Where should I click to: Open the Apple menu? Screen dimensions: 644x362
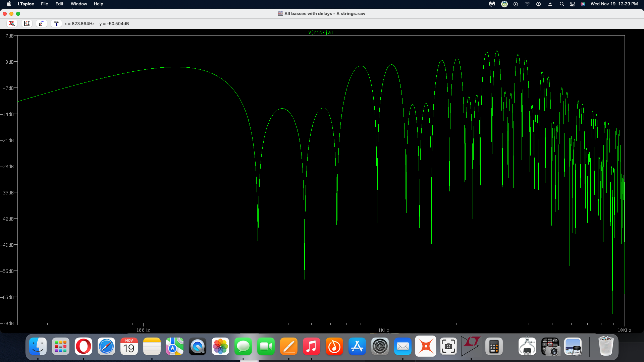pos(9,4)
